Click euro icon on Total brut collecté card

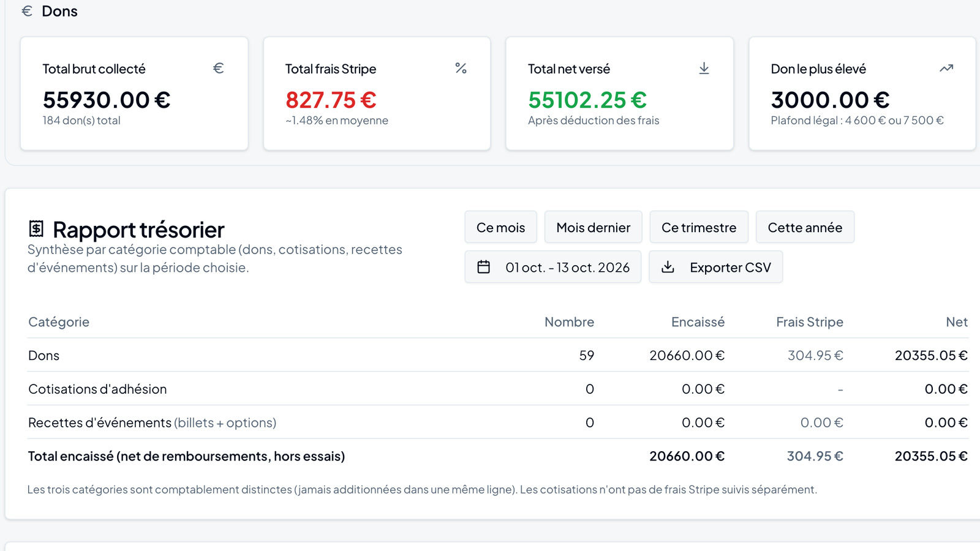coord(218,68)
